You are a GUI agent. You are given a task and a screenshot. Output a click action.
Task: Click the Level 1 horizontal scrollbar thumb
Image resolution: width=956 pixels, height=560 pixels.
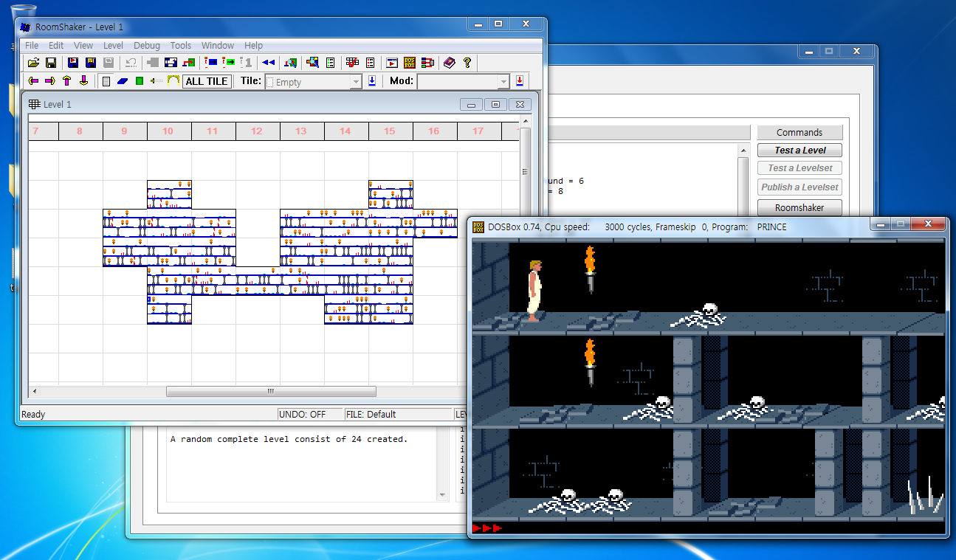pos(271,392)
